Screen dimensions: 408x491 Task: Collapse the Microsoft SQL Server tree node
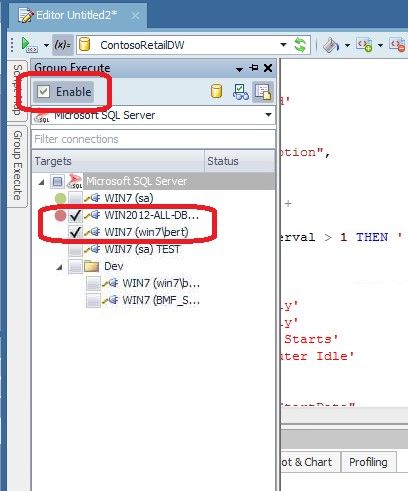41,182
